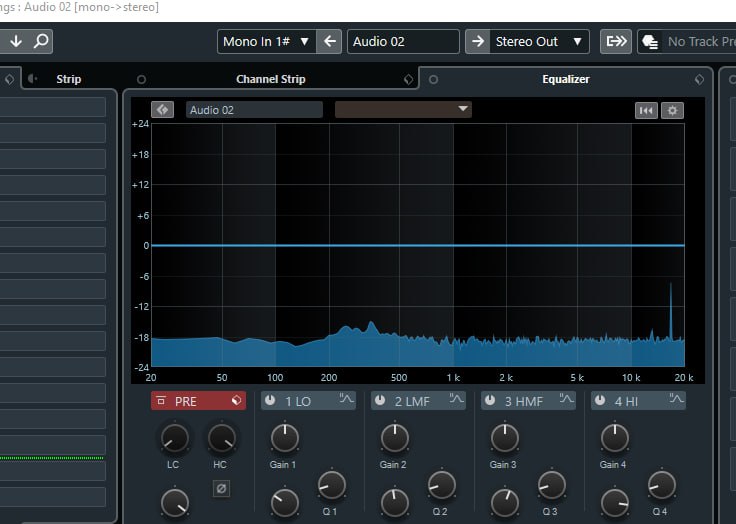
Task: Click the EQ compare icon left of Audio 02 field
Action: coord(162,110)
